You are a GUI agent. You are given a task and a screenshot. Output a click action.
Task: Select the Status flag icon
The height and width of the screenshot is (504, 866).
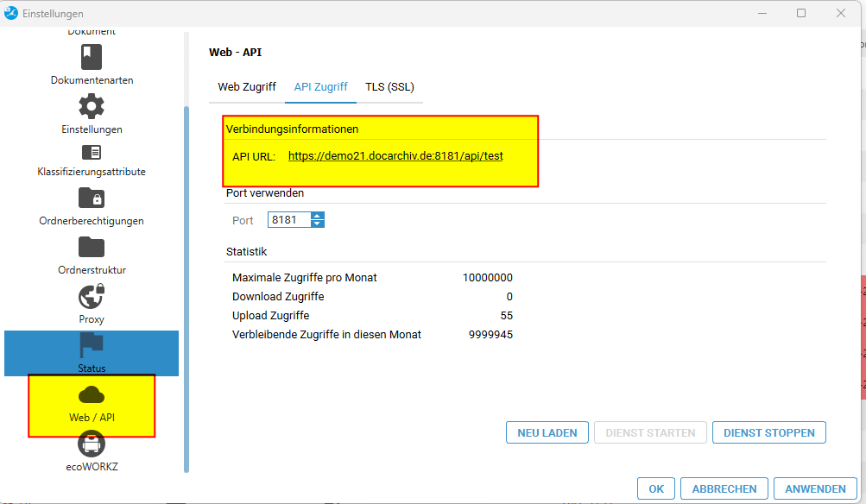coord(92,345)
